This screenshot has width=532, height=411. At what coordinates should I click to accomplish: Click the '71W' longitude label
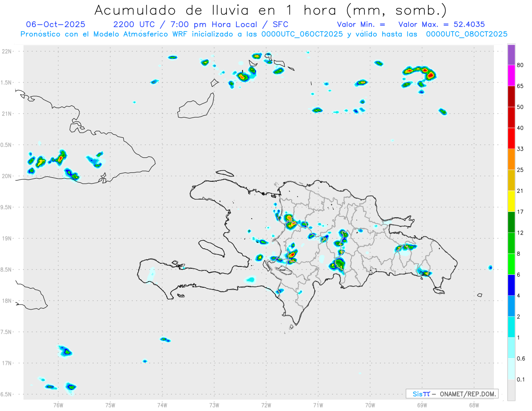coord(318,405)
